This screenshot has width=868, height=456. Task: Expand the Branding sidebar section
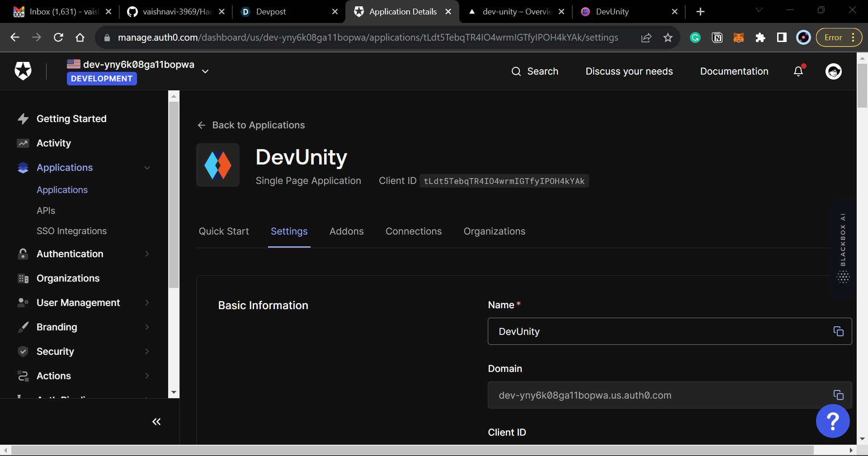pos(147,327)
